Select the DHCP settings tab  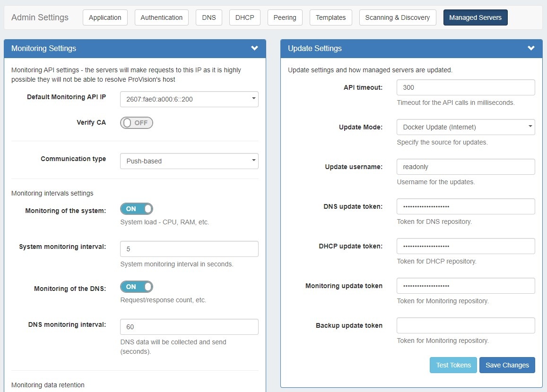coord(244,17)
